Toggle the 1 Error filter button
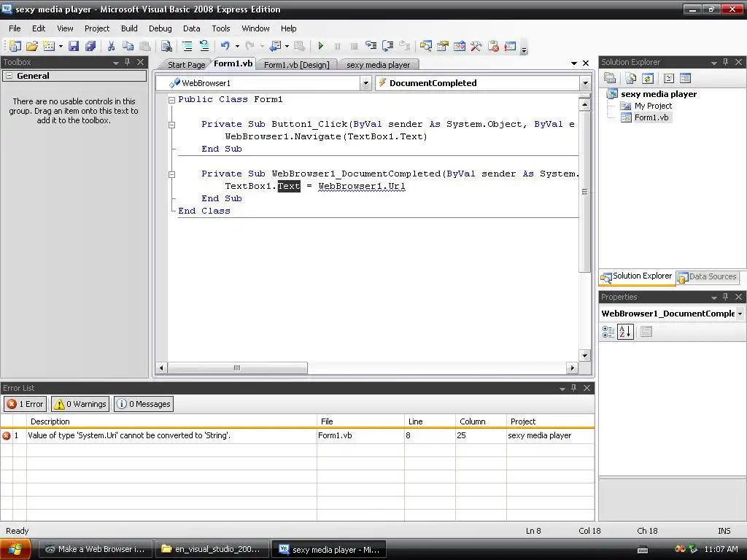The width and height of the screenshot is (747, 560). pyautogui.click(x=26, y=404)
